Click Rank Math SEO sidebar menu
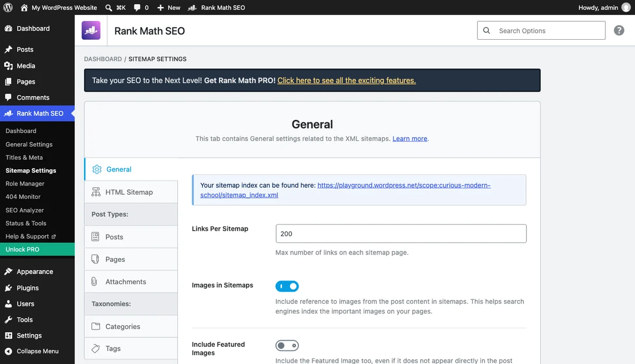635x364 pixels. click(x=37, y=113)
